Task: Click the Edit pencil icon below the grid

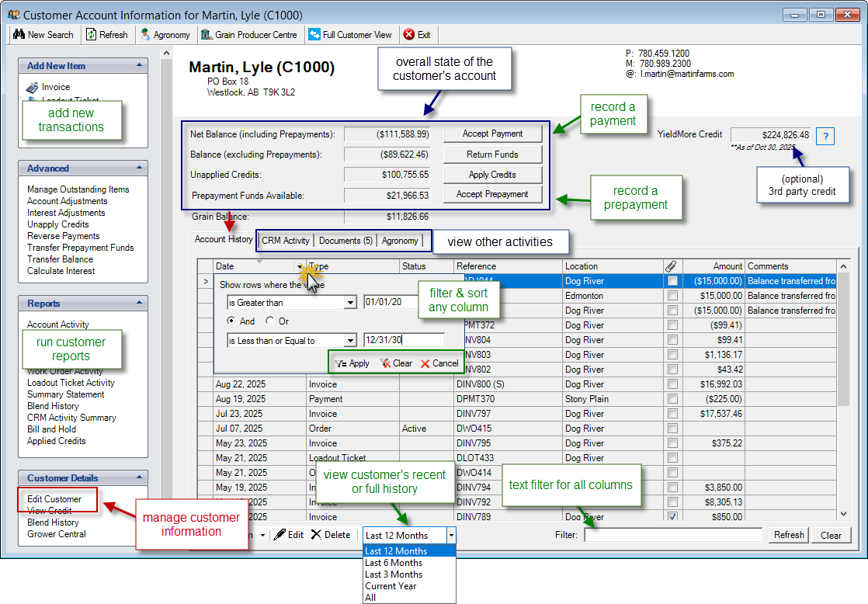Action: coord(280,534)
